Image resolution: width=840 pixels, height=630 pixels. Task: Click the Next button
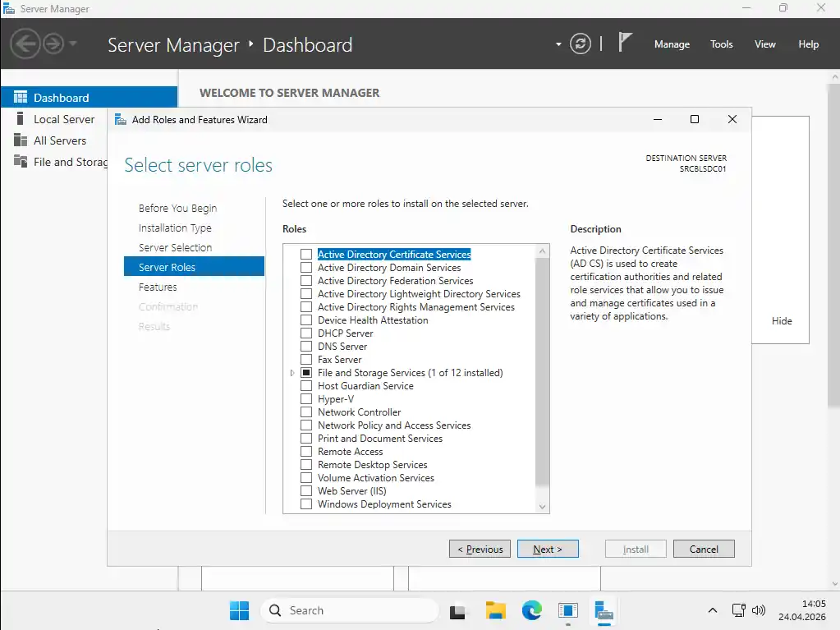coord(548,550)
